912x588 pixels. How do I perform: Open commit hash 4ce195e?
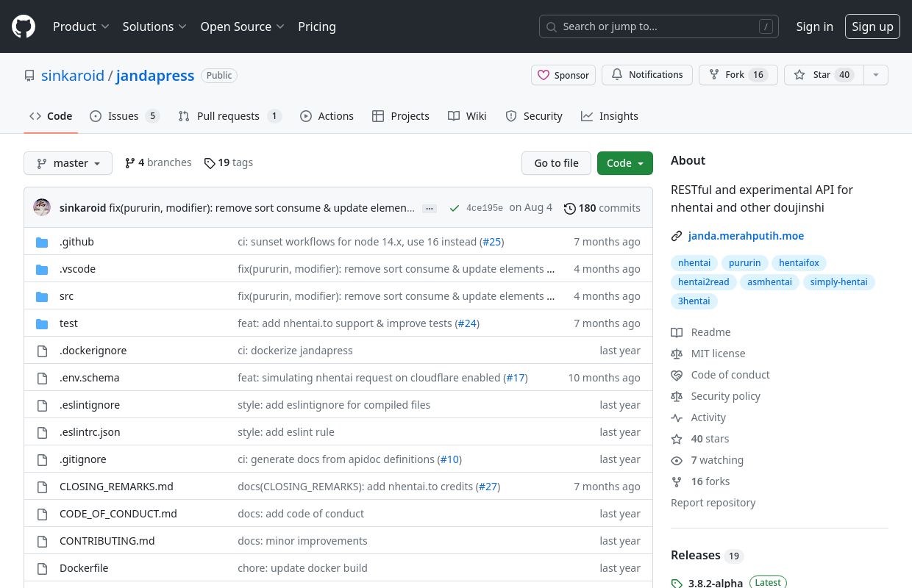(485, 208)
